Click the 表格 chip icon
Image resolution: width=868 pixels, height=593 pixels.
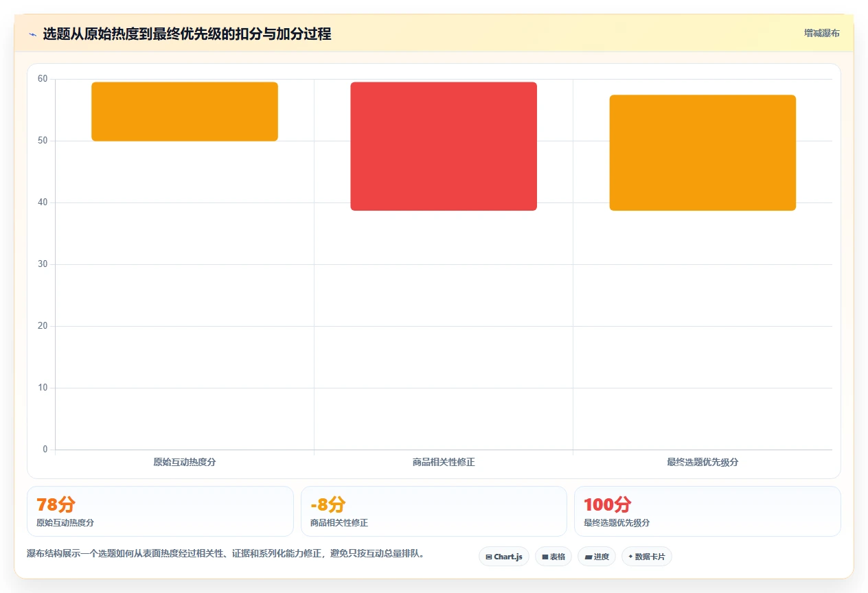pyautogui.click(x=545, y=557)
